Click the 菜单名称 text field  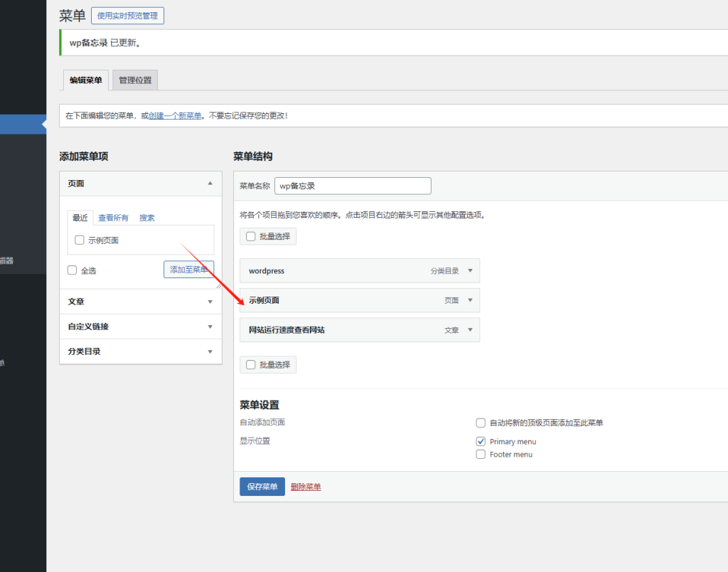pyautogui.click(x=353, y=186)
